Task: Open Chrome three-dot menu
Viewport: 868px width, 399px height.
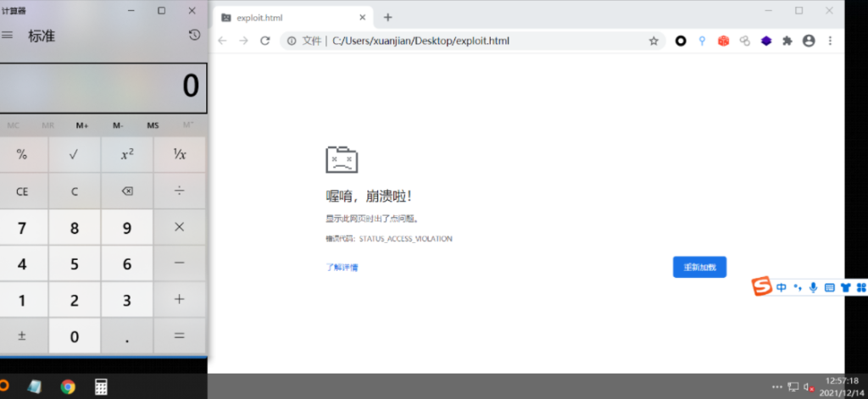Action: [830, 41]
